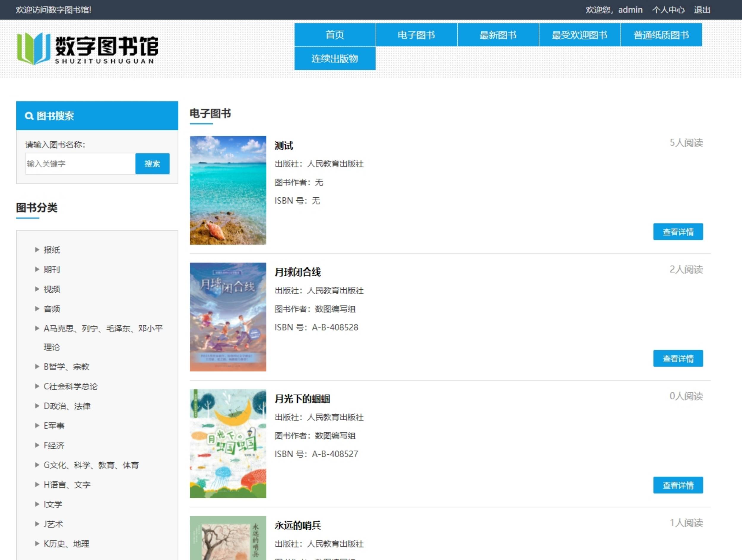Image resolution: width=742 pixels, height=560 pixels.
Task: Focus the 输入关键字 search field
Action: click(x=80, y=164)
